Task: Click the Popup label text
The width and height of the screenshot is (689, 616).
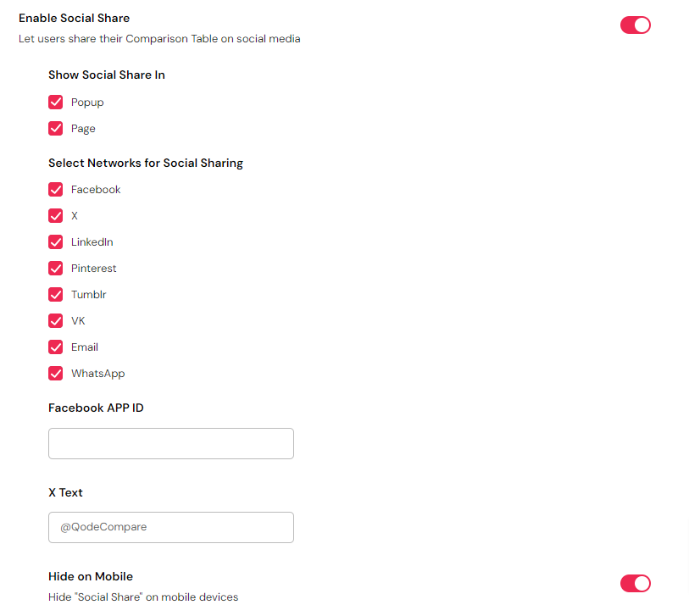Action: pos(87,103)
